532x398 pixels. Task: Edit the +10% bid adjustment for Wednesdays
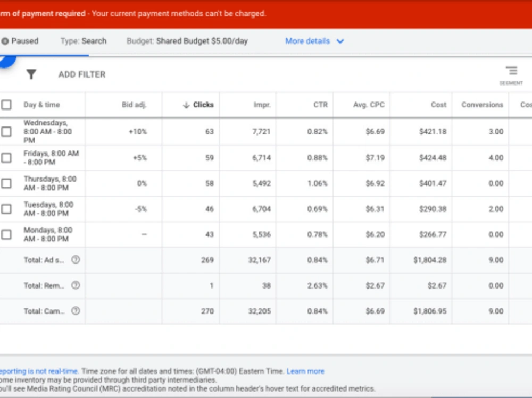coord(138,132)
